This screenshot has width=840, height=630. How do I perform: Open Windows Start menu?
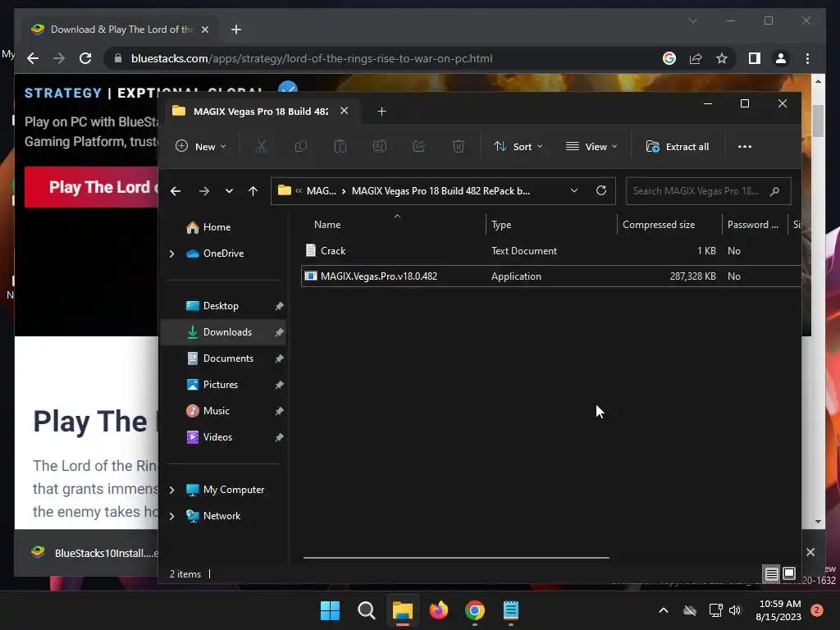(x=330, y=610)
